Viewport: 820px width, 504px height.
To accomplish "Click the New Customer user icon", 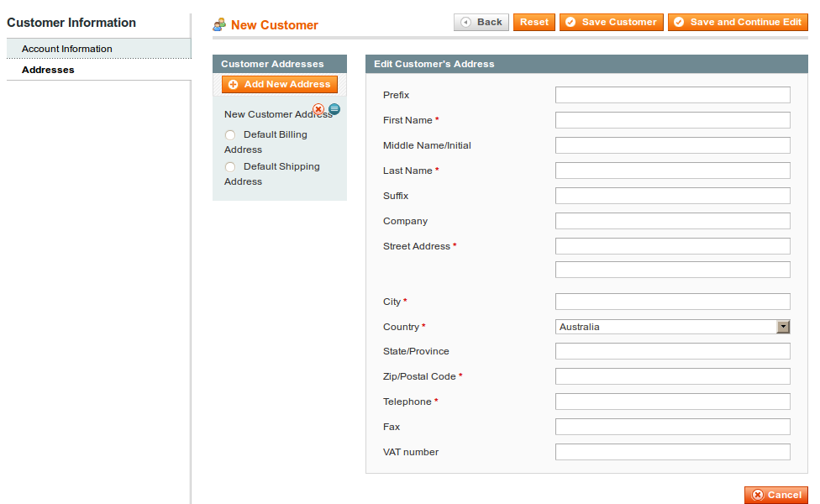I will 220,24.
